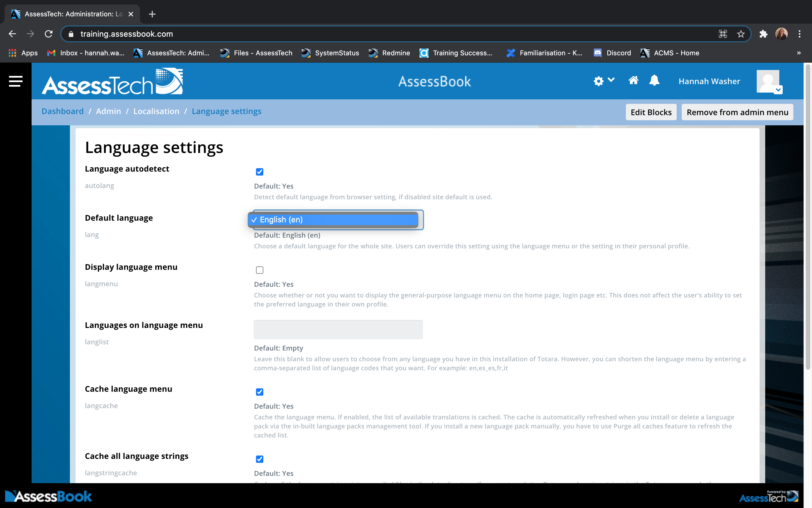This screenshot has width=812, height=508.
Task: Open the hamburger side menu
Action: click(16, 81)
